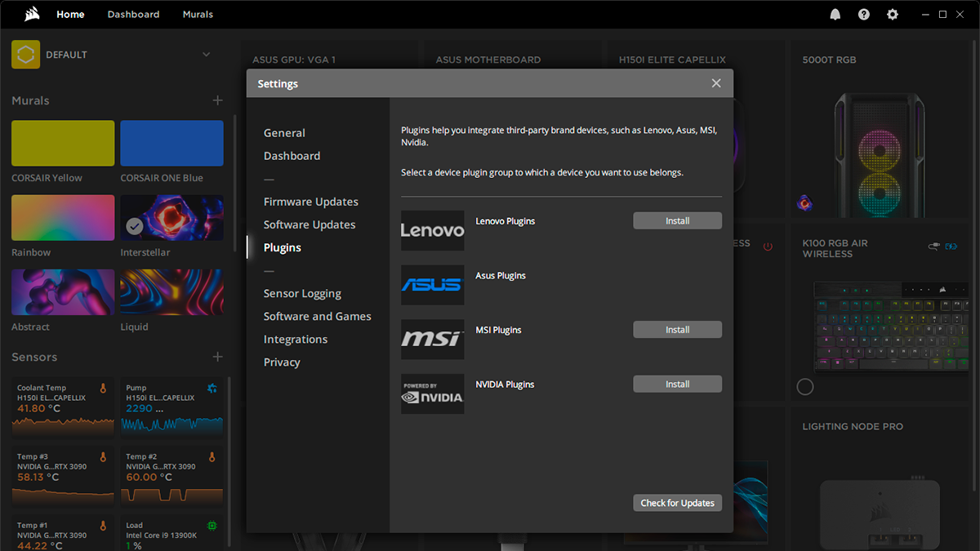The width and height of the screenshot is (980, 551).
Task: Open the Murals tab
Action: 198,15
